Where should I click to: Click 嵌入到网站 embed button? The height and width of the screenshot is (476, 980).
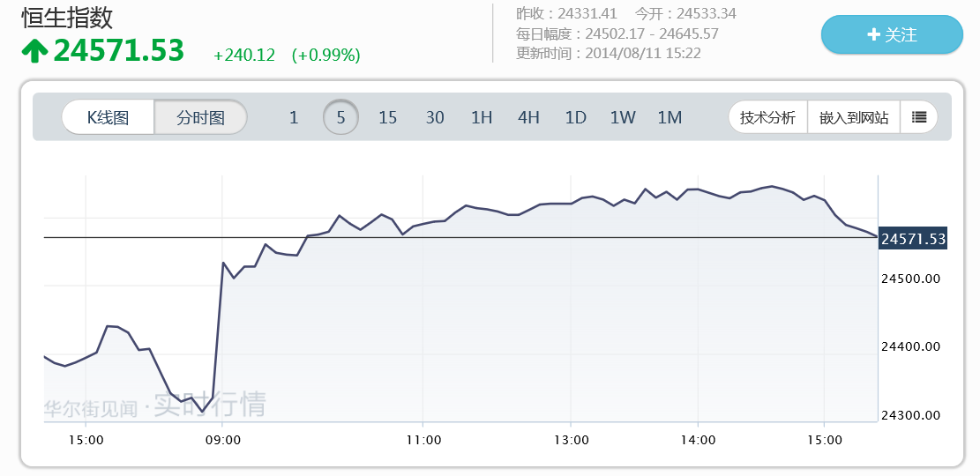(854, 117)
